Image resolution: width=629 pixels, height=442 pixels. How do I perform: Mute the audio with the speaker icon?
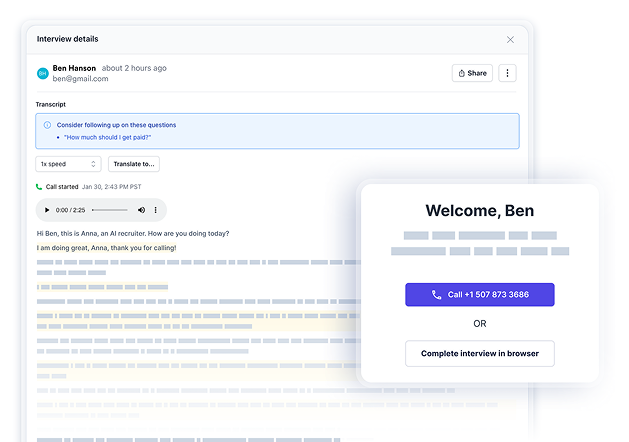(x=141, y=210)
